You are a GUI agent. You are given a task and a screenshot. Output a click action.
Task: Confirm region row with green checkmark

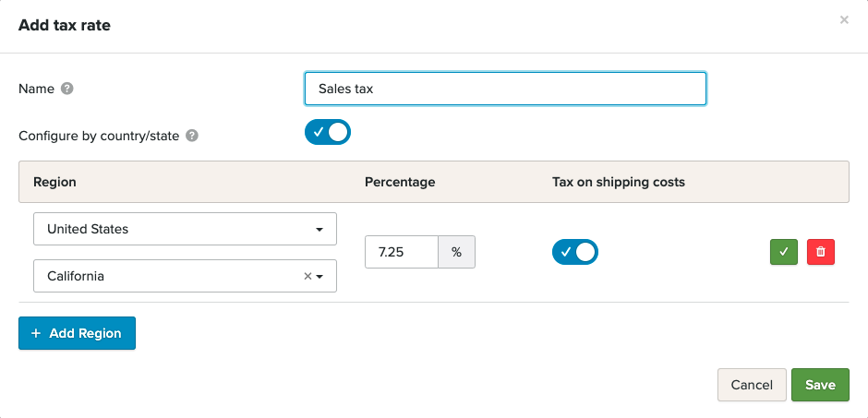click(x=783, y=252)
